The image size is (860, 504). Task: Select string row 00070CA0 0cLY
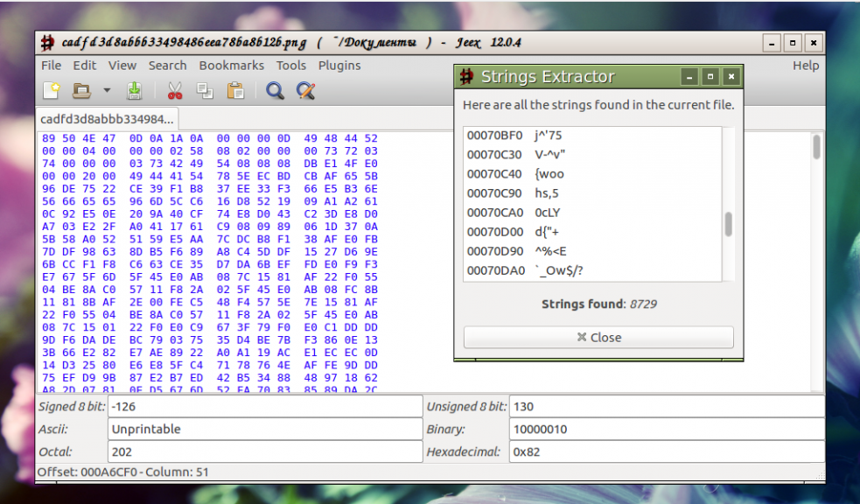593,213
